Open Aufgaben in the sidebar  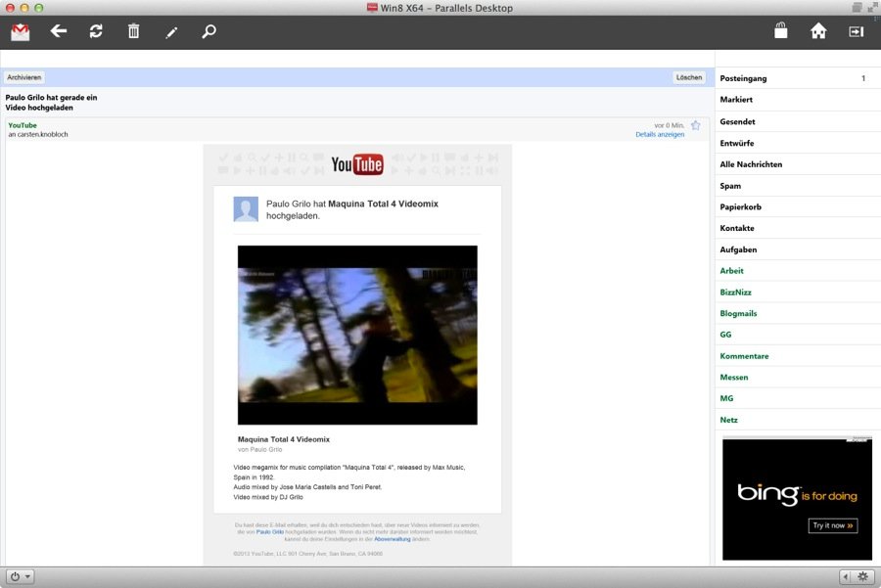(798, 249)
